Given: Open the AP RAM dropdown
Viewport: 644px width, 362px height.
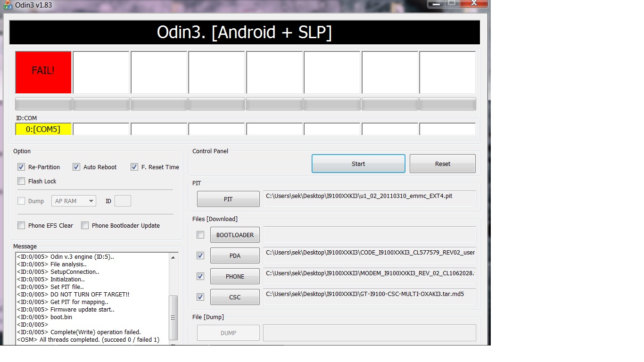Looking at the screenshot, I should 74,201.
